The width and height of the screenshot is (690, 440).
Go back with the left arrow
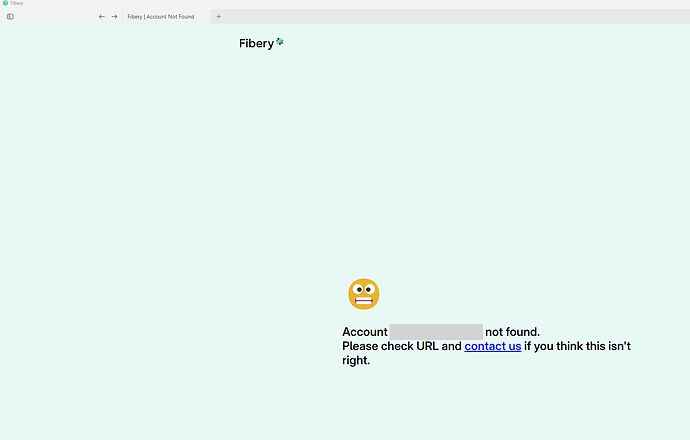point(102,17)
